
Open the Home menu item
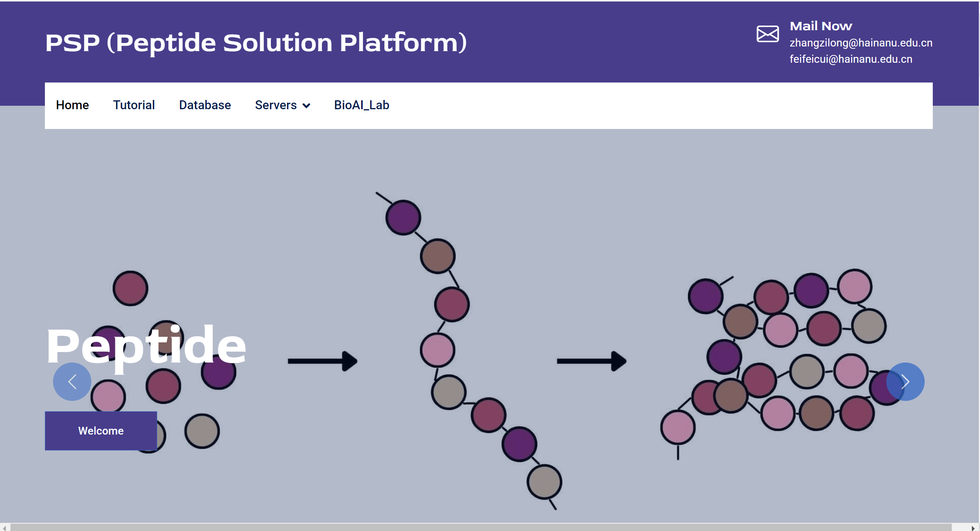point(72,105)
